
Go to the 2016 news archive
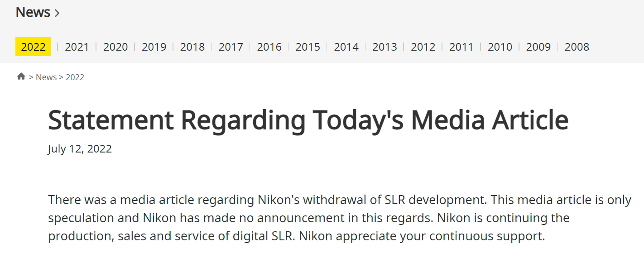pos(269,47)
